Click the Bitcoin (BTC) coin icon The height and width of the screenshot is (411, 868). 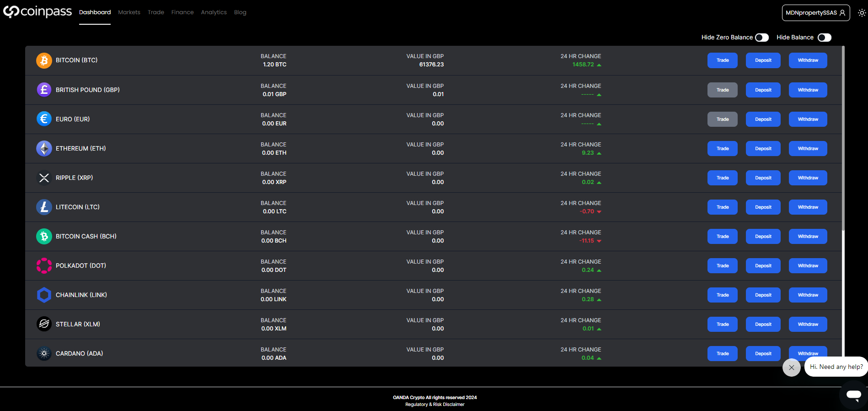click(44, 60)
